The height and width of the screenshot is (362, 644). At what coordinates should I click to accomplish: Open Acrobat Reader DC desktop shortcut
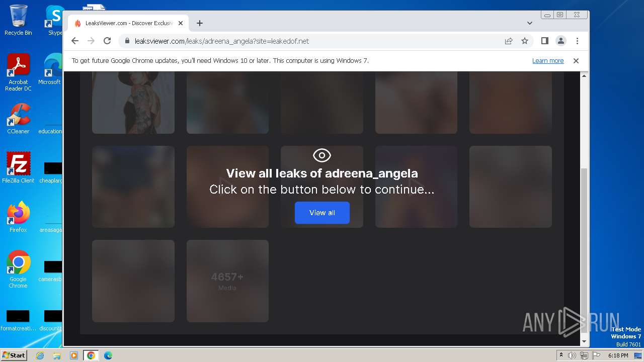click(x=18, y=72)
